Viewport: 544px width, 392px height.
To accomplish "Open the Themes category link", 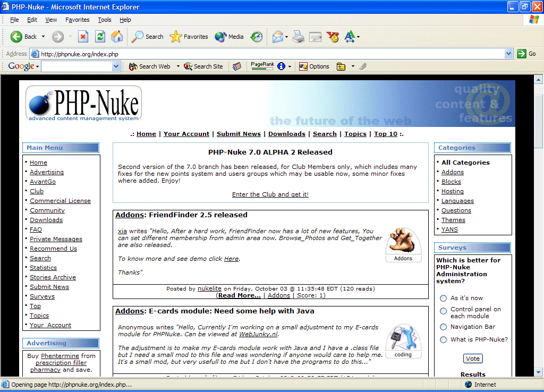I will [453, 220].
